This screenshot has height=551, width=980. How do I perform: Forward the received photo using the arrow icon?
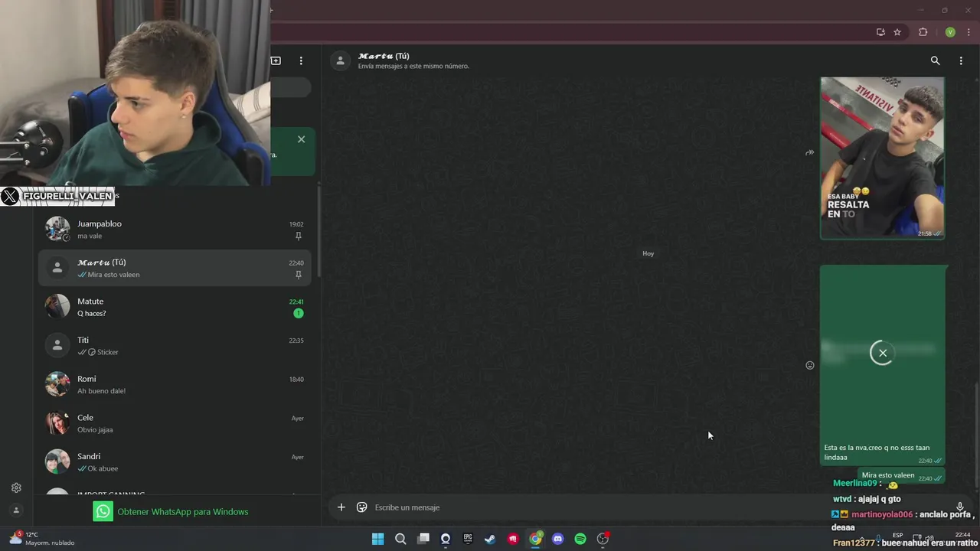pos(809,153)
